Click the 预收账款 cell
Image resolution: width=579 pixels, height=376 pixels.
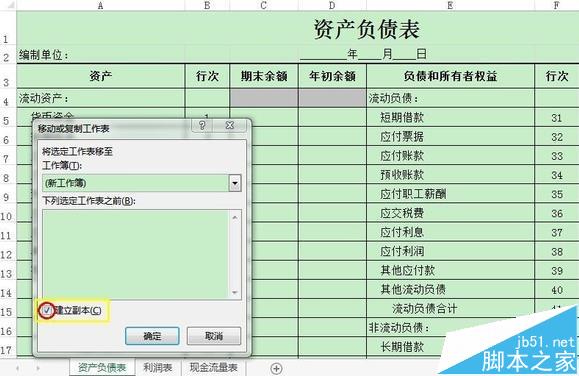point(450,175)
